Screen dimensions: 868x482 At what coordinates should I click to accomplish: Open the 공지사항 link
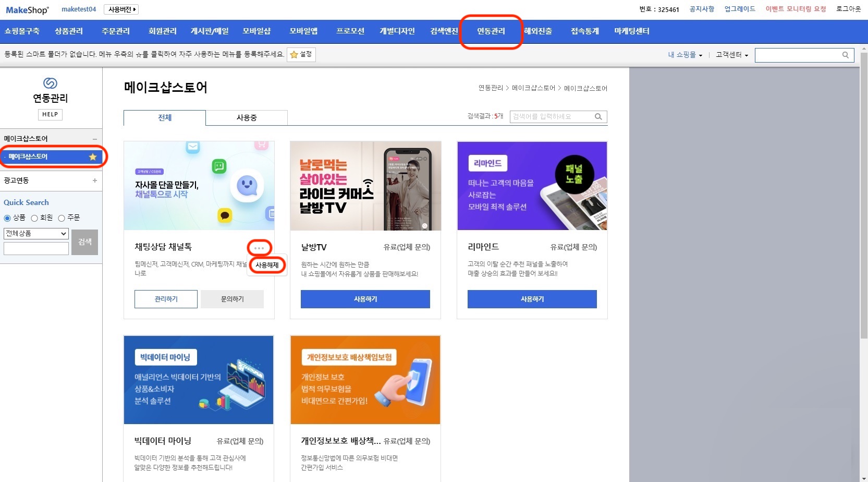coord(702,9)
